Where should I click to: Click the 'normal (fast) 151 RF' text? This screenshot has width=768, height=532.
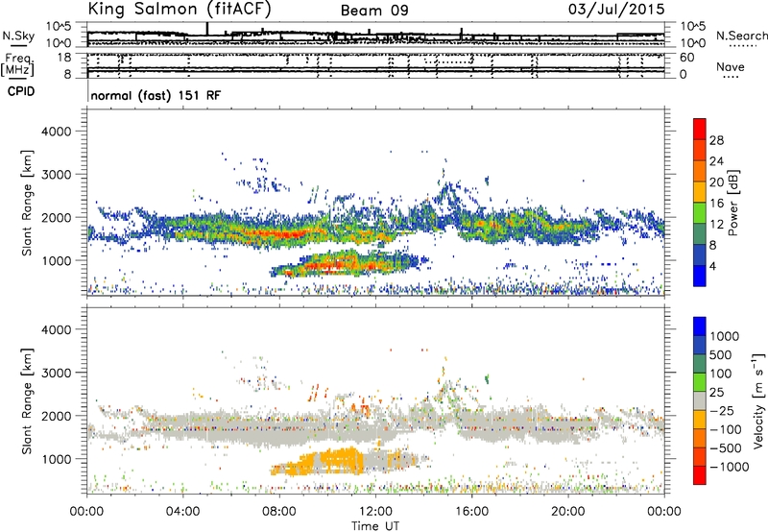click(156, 95)
